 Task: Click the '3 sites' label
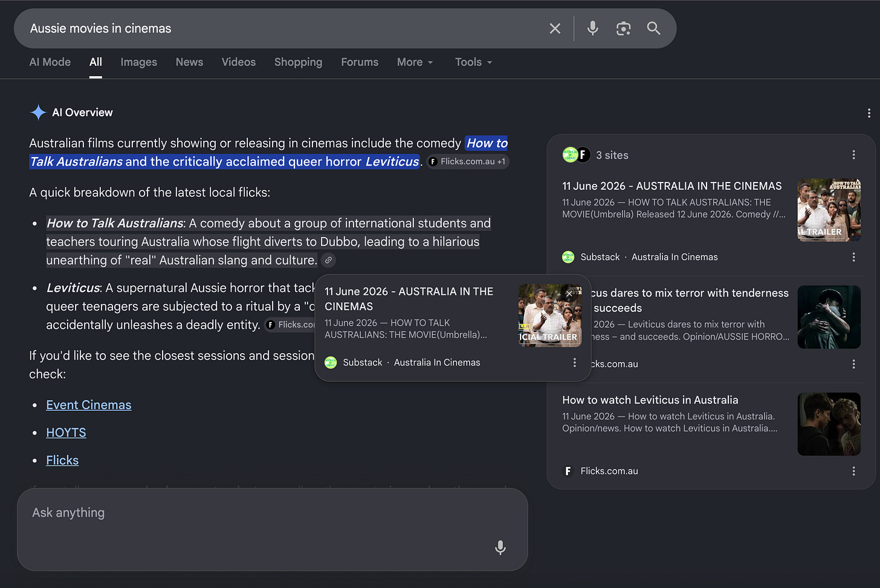pyautogui.click(x=612, y=155)
